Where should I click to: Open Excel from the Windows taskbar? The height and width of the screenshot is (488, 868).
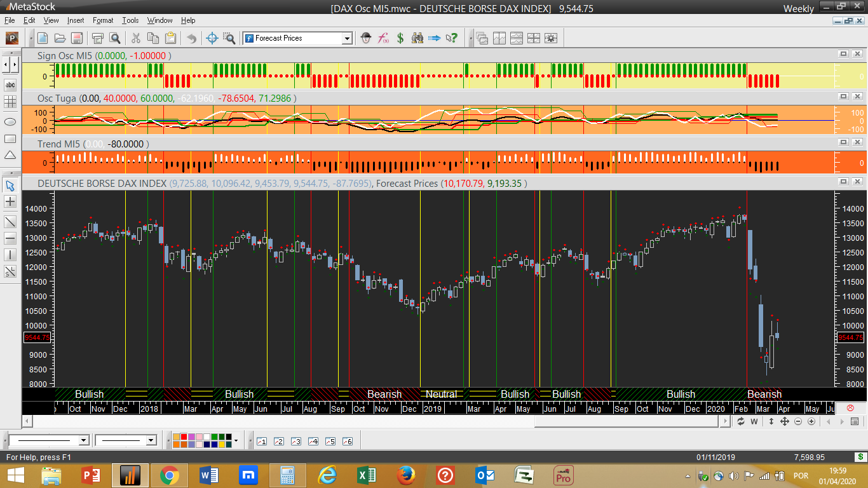point(367,475)
